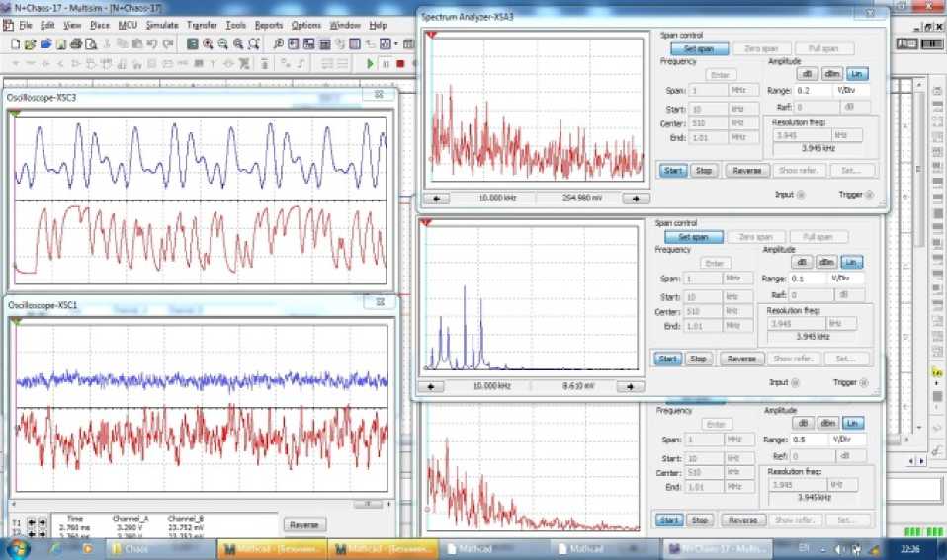The height and width of the screenshot is (560, 947).
Task: Select the Trigger radio button in XSA3
Action: coord(871,195)
